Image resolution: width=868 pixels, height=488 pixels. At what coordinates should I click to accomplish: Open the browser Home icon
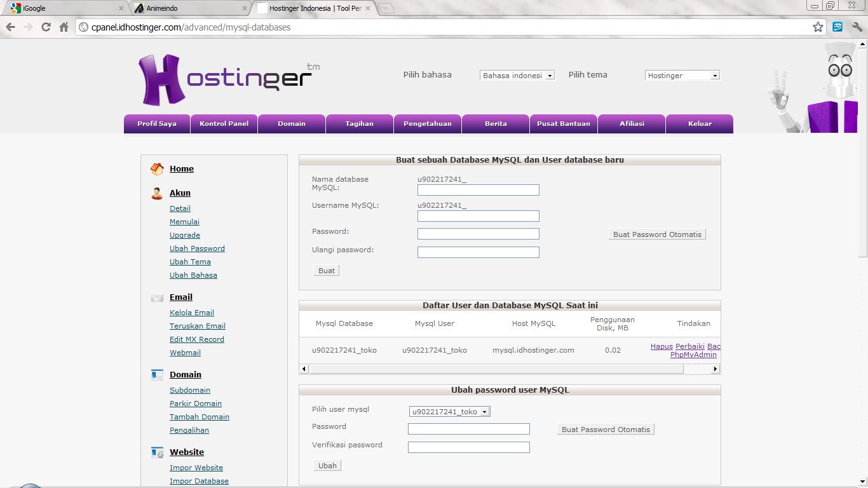(x=64, y=27)
